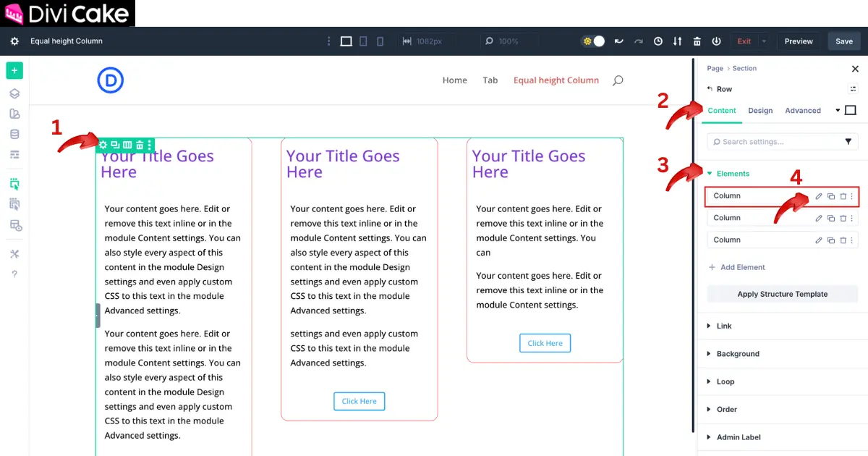
Task: Switch to phone view mode
Action: pyautogui.click(x=380, y=41)
